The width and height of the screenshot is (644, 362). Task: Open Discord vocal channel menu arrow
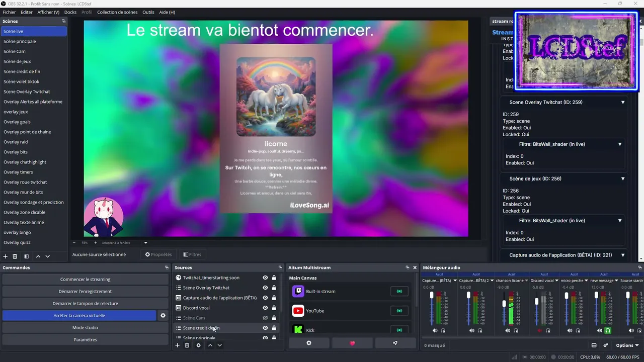[556, 281]
